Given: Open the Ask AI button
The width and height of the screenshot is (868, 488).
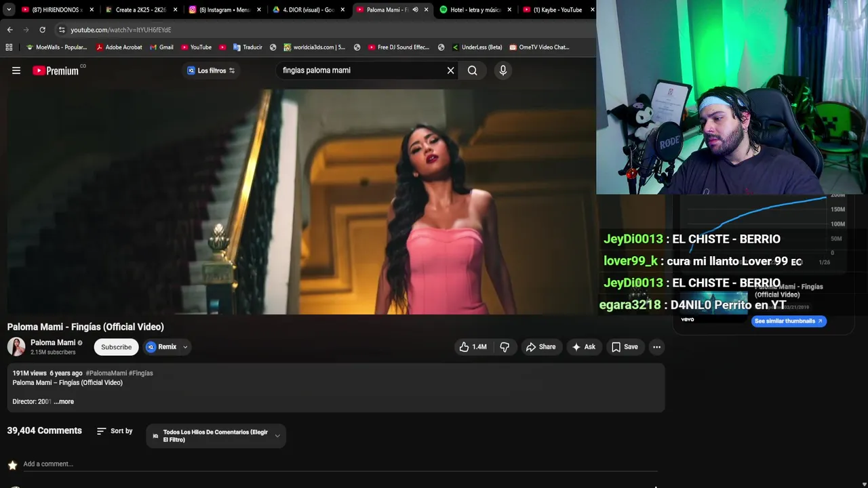Looking at the screenshot, I should click(x=584, y=347).
